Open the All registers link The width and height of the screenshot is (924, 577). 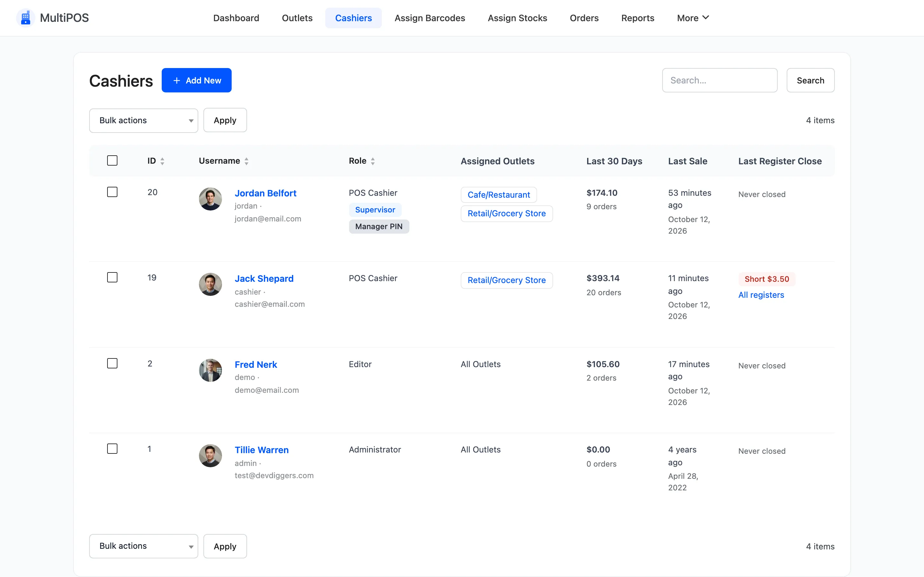pyautogui.click(x=761, y=295)
